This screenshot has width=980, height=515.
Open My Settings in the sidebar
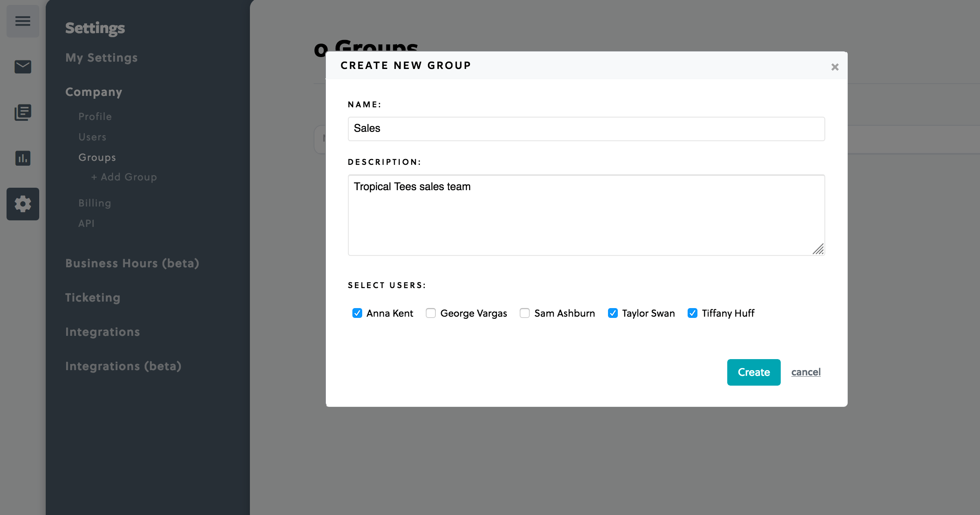101,58
